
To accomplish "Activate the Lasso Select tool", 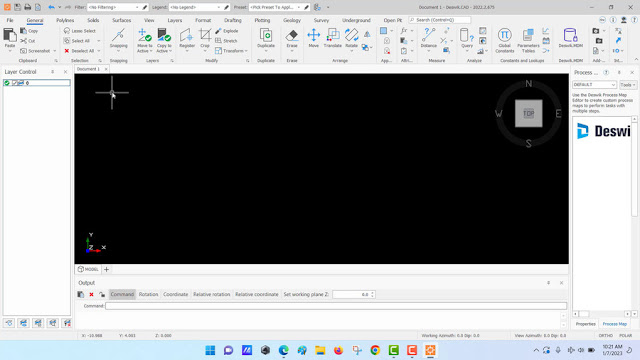I will click(x=80, y=31).
